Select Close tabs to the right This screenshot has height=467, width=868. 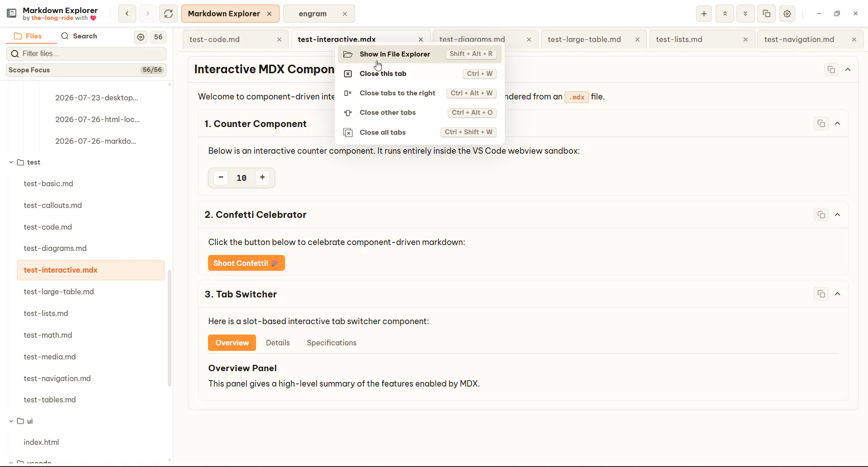(x=420, y=93)
